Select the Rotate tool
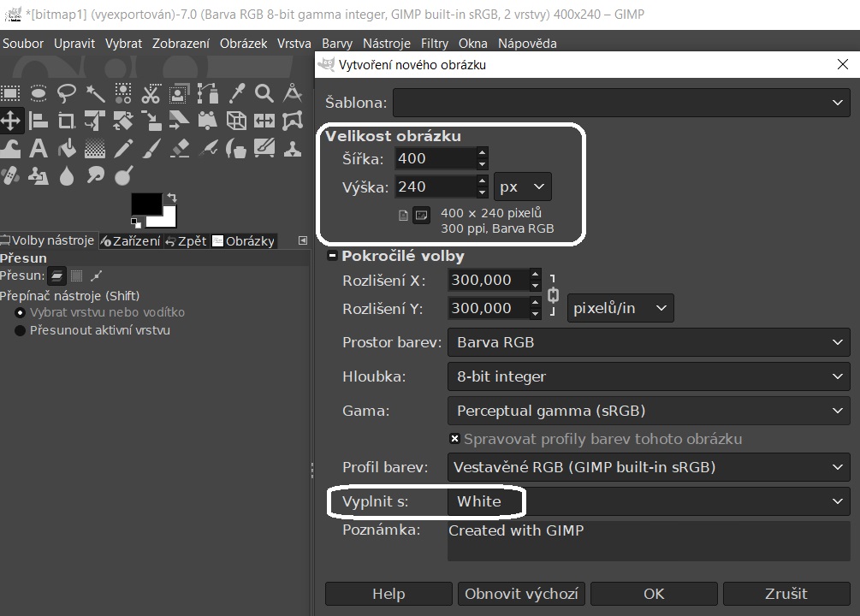 (x=123, y=121)
